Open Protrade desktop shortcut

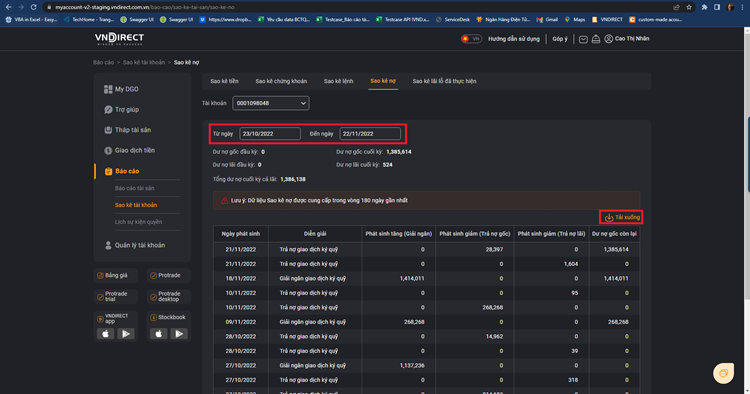[168, 296]
